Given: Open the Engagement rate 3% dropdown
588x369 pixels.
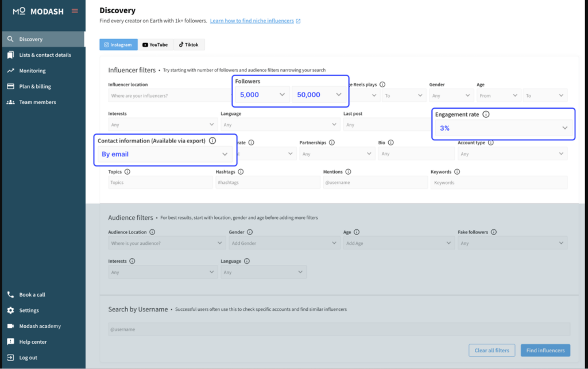Looking at the screenshot, I should point(503,128).
